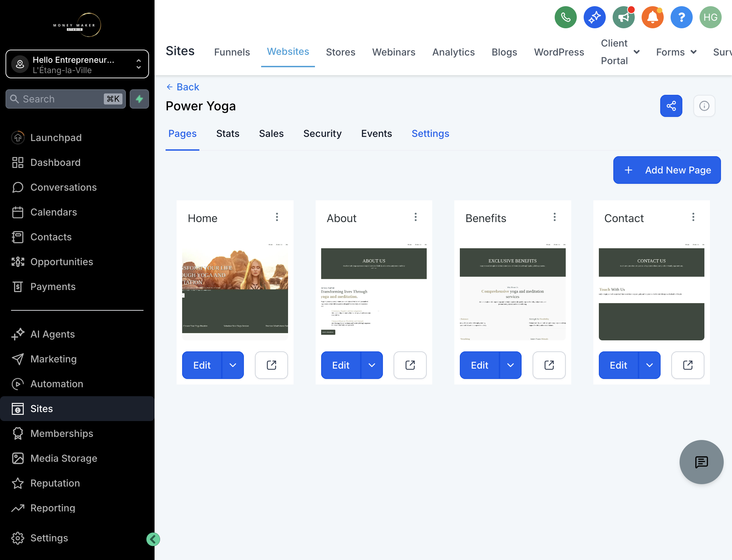Click the Back link
This screenshot has height=560, width=732.
(x=183, y=87)
